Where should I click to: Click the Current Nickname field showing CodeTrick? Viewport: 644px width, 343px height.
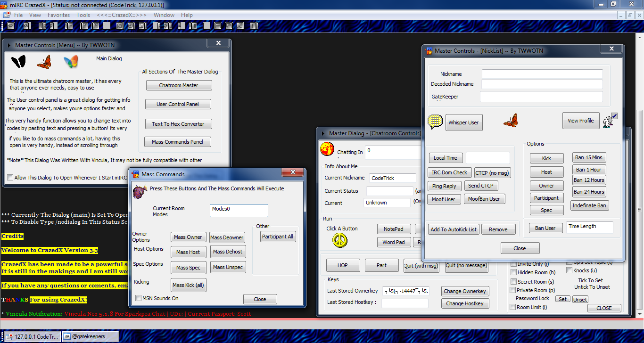point(393,178)
